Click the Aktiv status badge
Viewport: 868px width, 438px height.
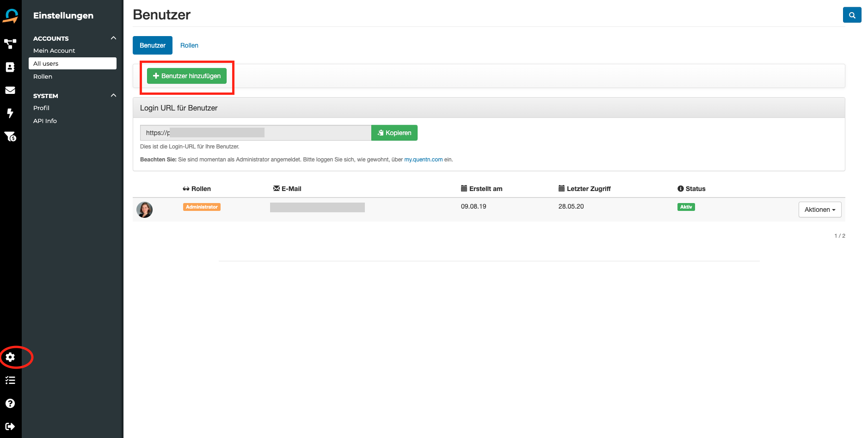[x=686, y=207]
